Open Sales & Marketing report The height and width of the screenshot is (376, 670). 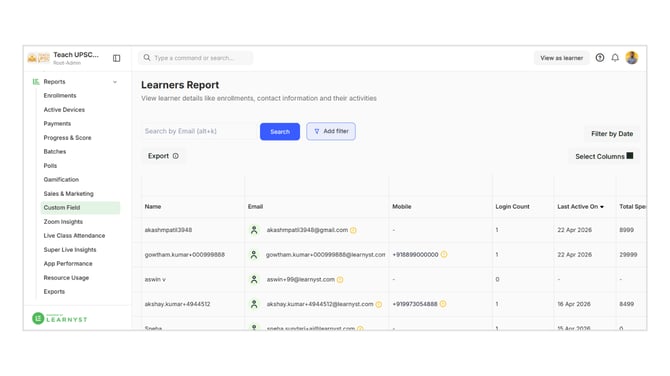click(68, 194)
